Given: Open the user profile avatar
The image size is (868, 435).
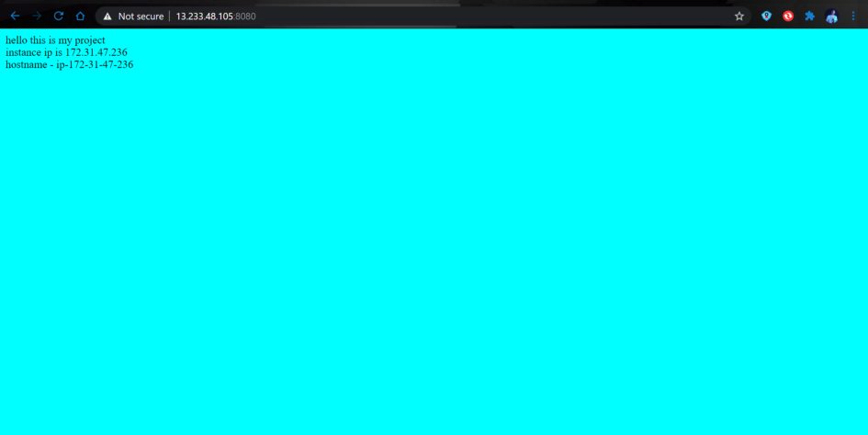Looking at the screenshot, I should point(831,16).
